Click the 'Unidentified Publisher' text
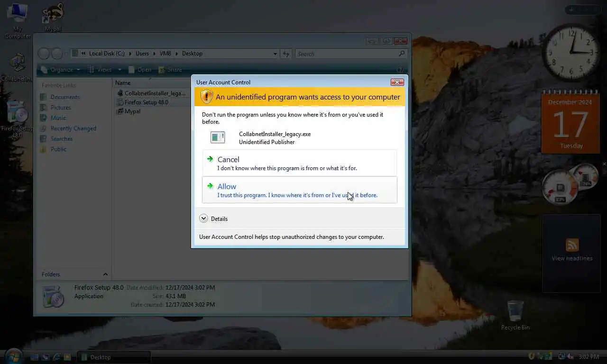The height and width of the screenshot is (364, 607). [x=267, y=142]
